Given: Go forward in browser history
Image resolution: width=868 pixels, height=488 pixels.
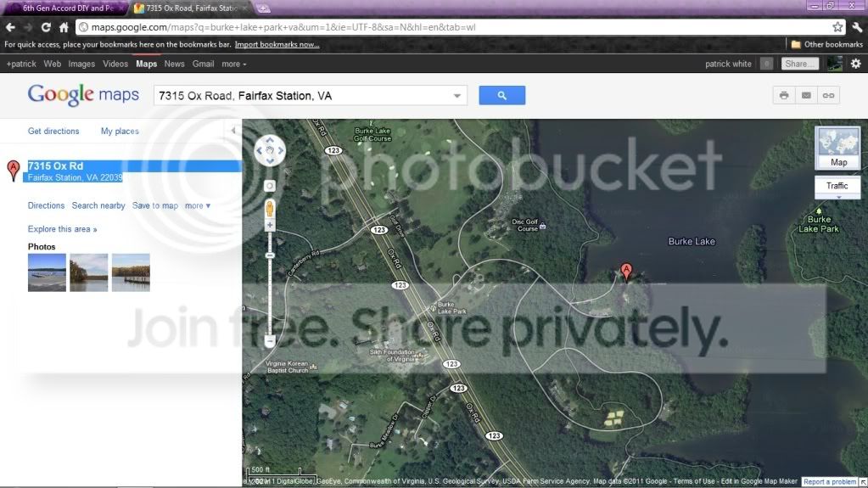Looking at the screenshot, I should pos(28,27).
